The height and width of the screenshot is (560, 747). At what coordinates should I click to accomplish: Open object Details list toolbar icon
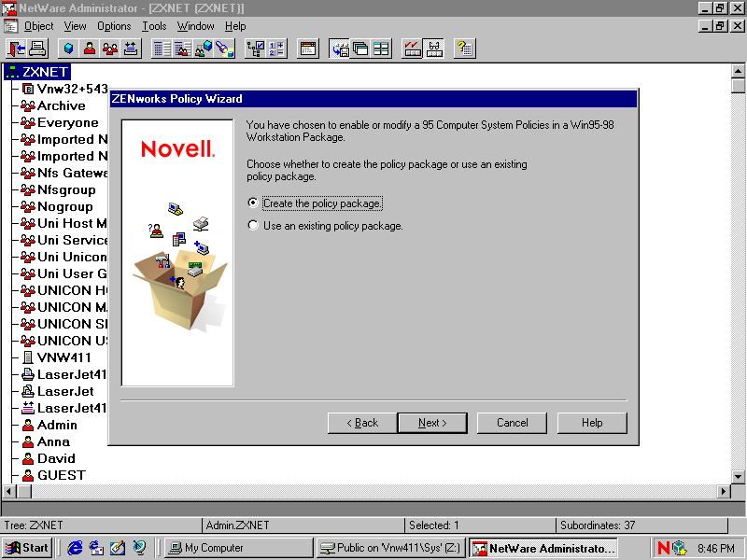tap(162, 49)
